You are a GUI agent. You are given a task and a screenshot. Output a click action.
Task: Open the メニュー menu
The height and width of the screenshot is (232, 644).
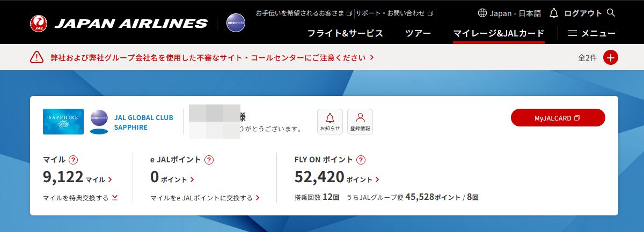click(591, 33)
